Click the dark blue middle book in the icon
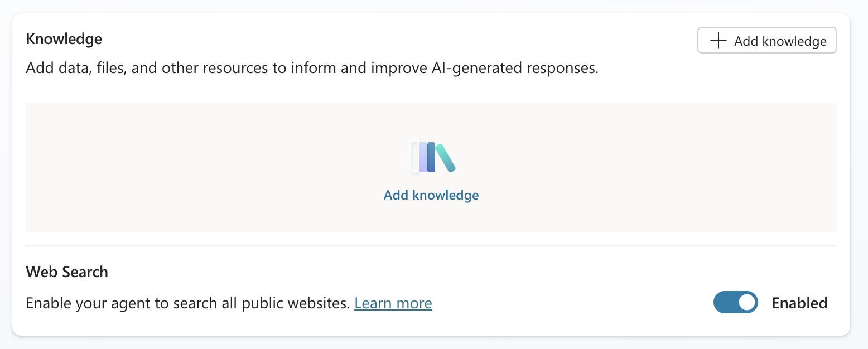This screenshot has height=349, width=868. (x=431, y=157)
